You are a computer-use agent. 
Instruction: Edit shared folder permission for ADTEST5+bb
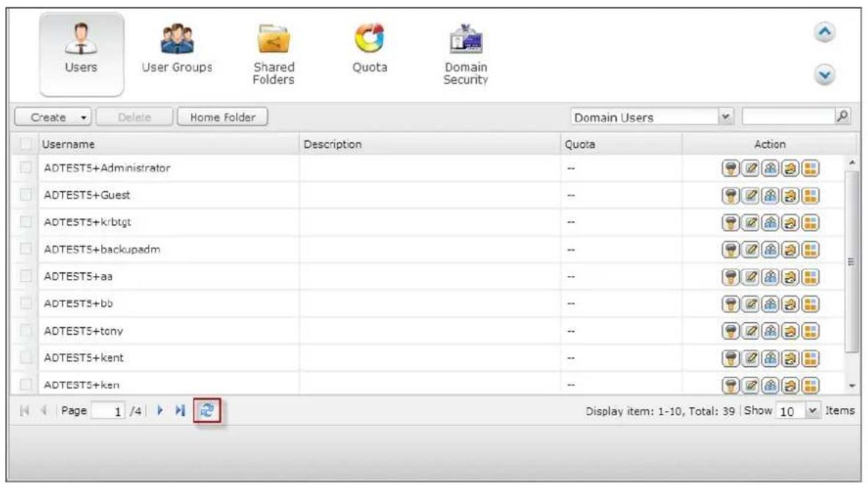click(790, 303)
